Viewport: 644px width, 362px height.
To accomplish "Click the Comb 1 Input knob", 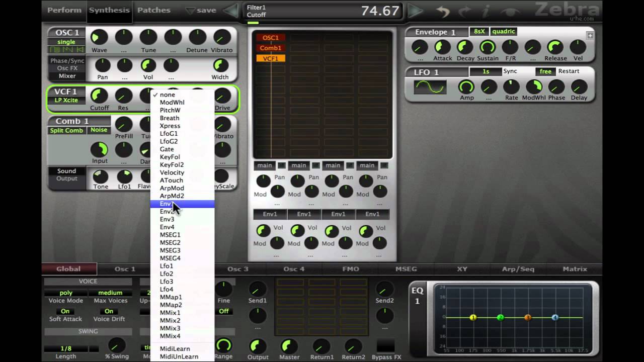I will (x=99, y=149).
